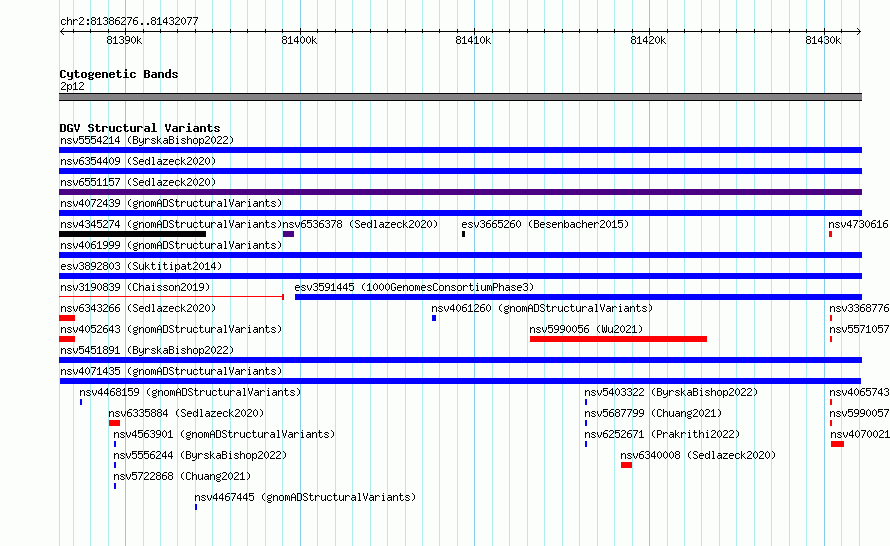
Task: Open variant nsv5554214 (ByrskaBishop2022) label
Action: 147,140
